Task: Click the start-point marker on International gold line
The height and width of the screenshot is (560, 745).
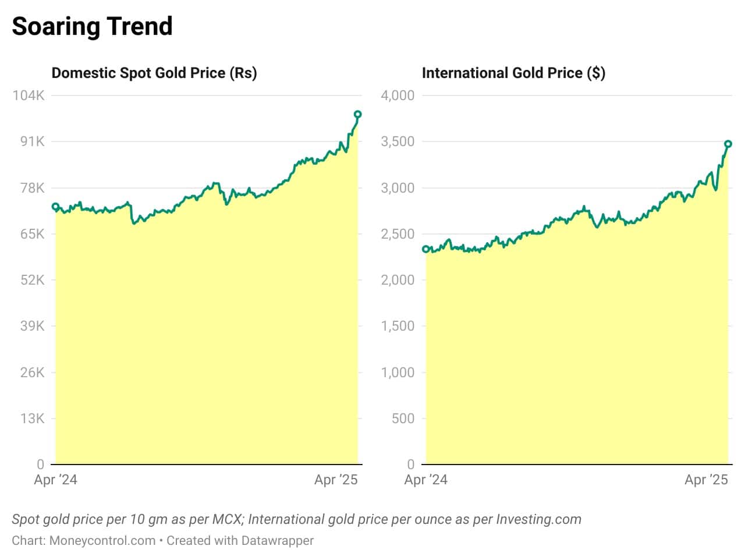Action: pyautogui.click(x=426, y=249)
